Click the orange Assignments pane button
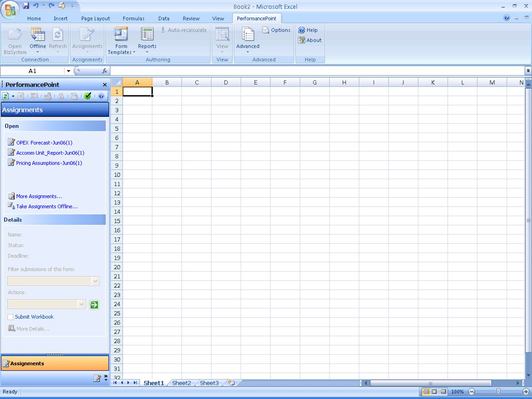 click(55, 363)
